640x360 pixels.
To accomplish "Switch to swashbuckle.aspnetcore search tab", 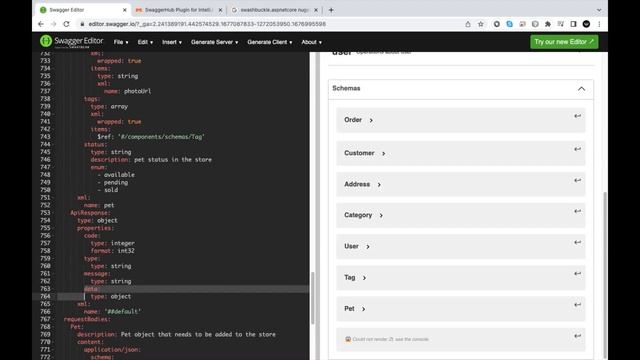I will (x=274, y=10).
